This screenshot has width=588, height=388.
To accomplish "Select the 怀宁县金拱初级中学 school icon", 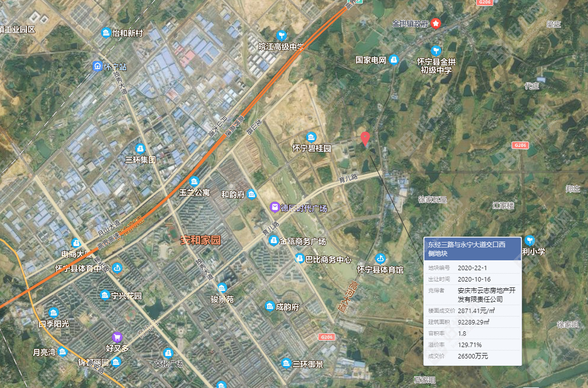I will click(436, 51).
